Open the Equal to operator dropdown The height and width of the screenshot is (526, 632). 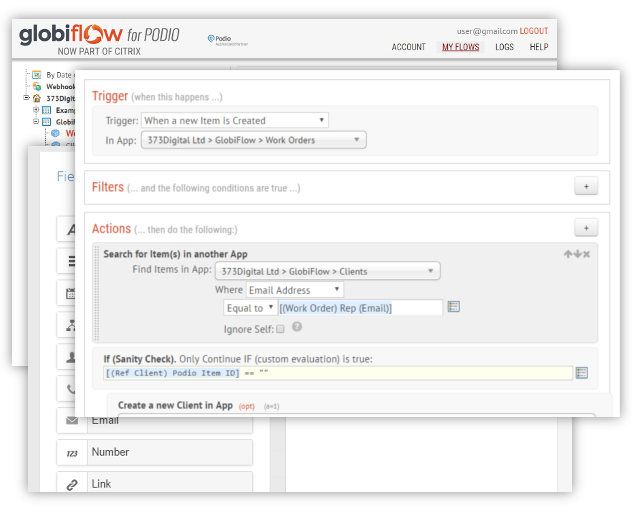pyautogui.click(x=250, y=308)
